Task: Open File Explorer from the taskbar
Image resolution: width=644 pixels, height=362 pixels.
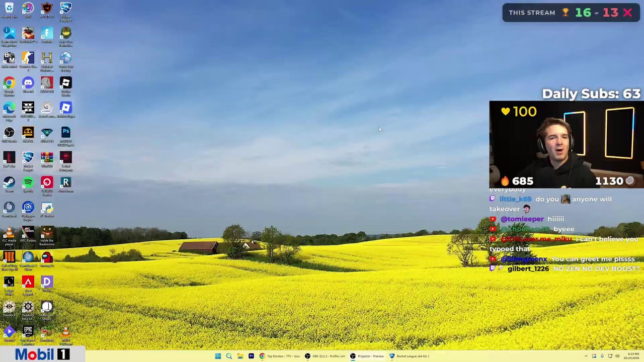Action: [x=240, y=356]
